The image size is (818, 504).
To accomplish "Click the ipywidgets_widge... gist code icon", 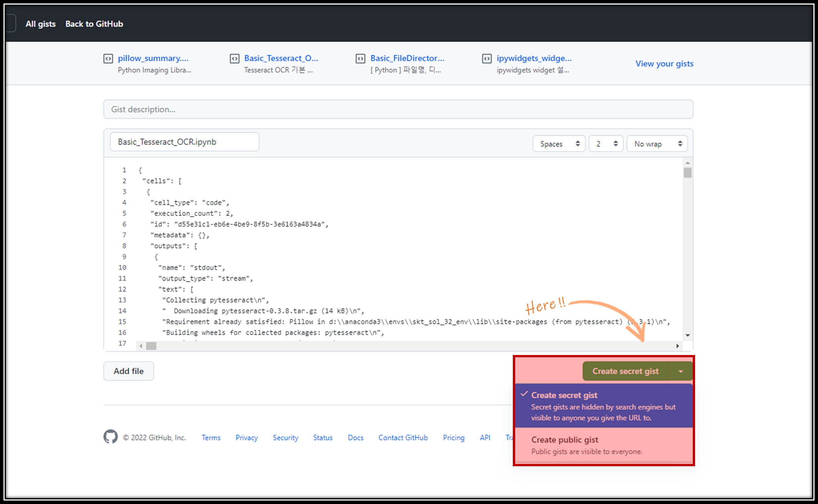I will click(x=487, y=59).
